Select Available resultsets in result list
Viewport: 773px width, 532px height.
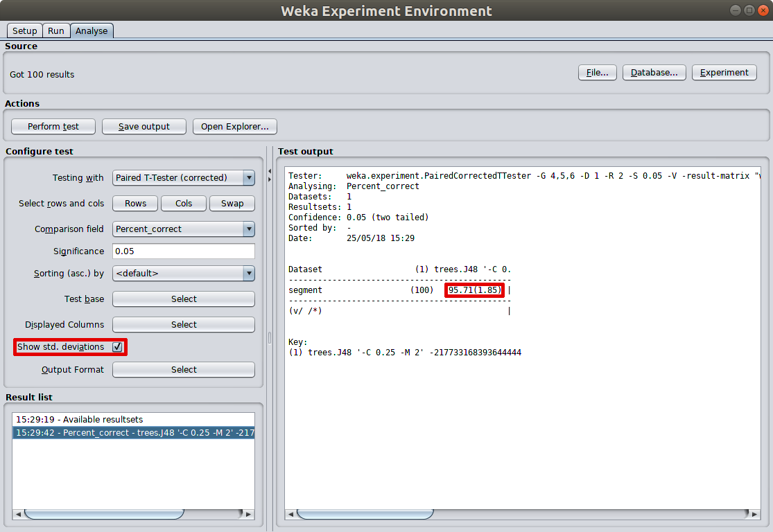coord(133,419)
